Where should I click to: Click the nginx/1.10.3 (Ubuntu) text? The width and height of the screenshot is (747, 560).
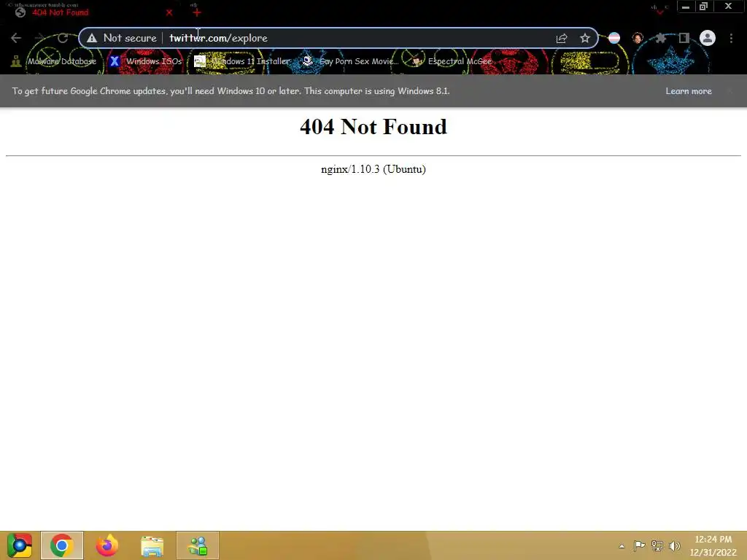[x=373, y=169]
